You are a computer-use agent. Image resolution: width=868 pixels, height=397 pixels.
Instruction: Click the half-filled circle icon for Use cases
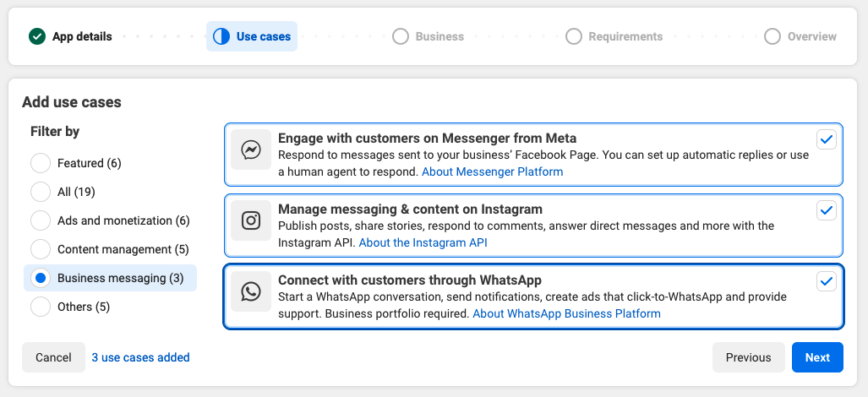(x=221, y=36)
